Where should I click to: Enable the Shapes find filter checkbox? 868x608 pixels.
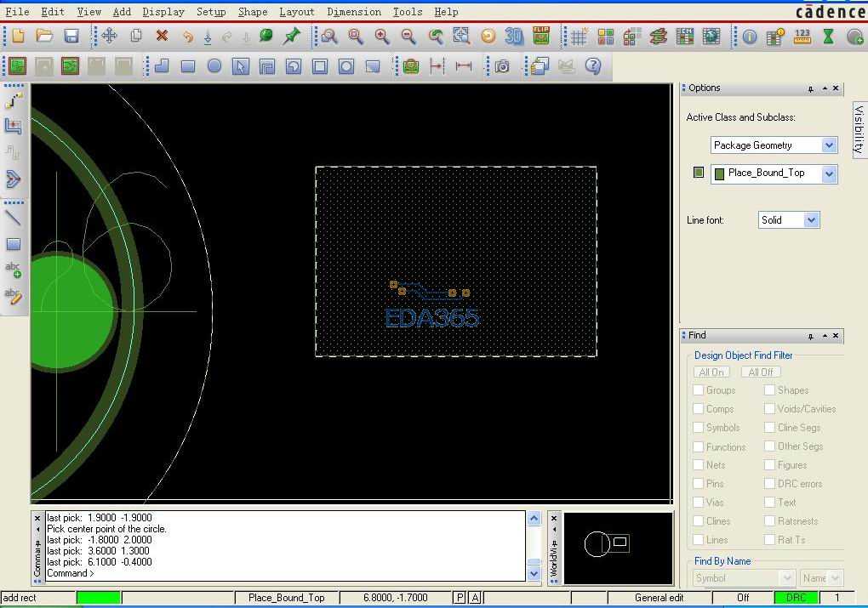769,390
